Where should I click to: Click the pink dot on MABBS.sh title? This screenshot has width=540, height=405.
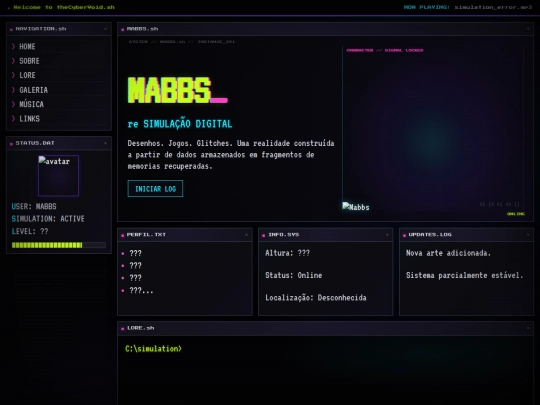pyautogui.click(x=123, y=30)
